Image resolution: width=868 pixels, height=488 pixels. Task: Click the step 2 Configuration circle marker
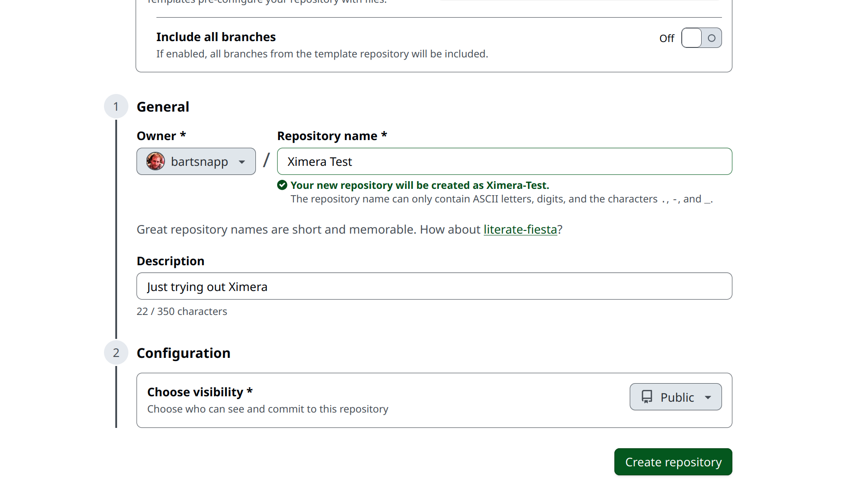(116, 353)
